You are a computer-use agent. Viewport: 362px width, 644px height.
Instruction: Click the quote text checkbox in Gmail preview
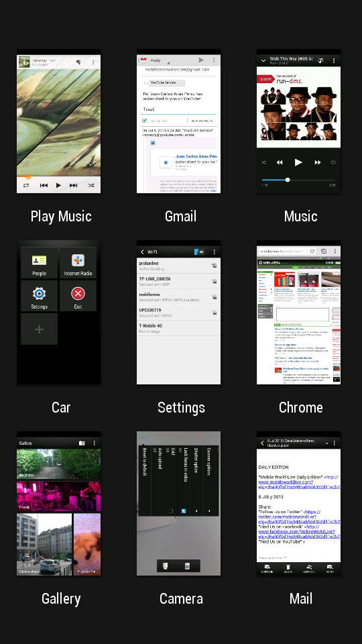click(x=145, y=121)
